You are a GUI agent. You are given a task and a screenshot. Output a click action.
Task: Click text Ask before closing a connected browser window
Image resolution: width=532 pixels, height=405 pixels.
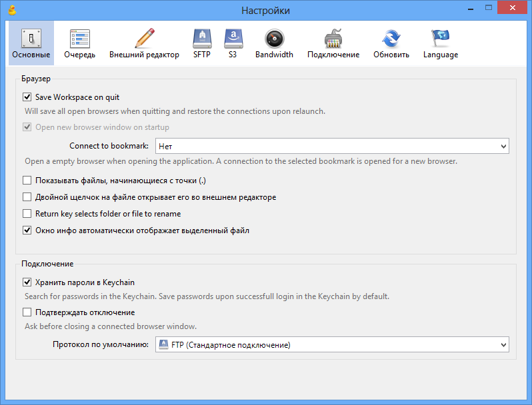pyautogui.click(x=111, y=326)
